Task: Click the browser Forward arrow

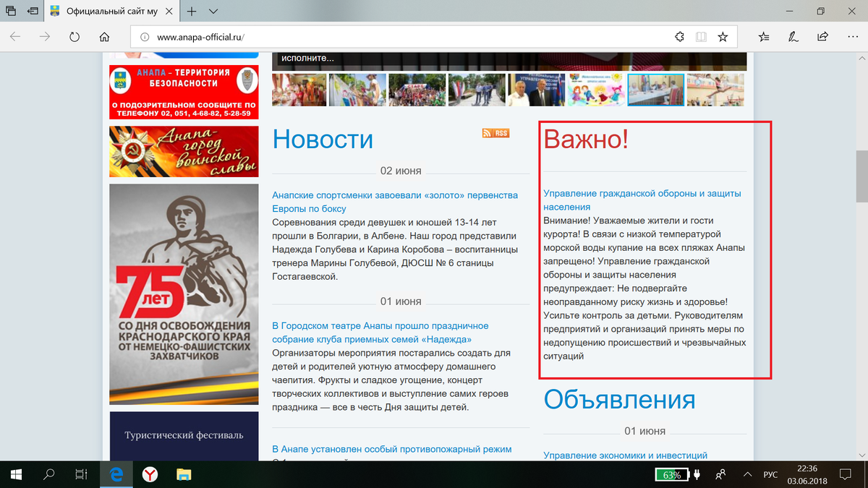Action: (45, 37)
